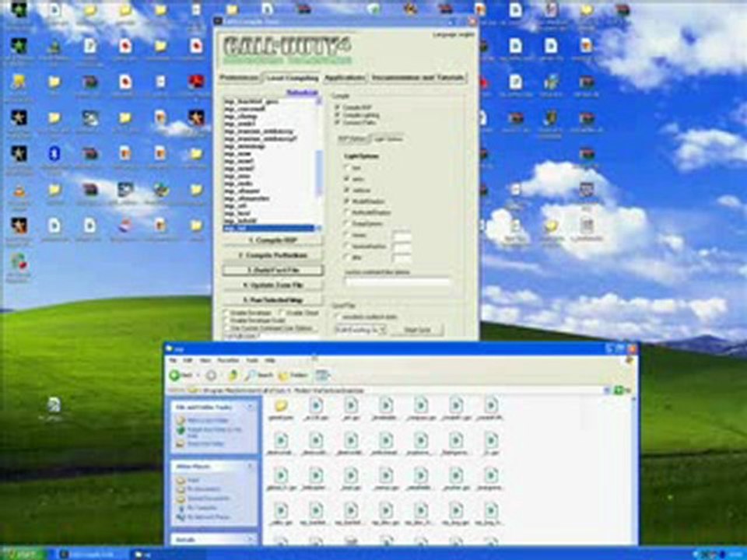Toggle the Compile BSP checkbox
The width and height of the screenshot is (747, 560).
[338, 107]
